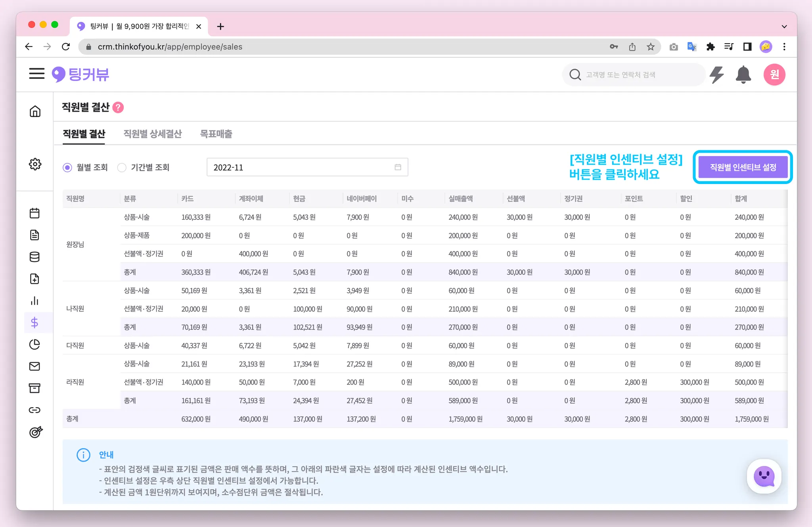The height and width of the screenshot is (527, 812).
Task: Click the pink question mark help icon
Action: pyautogui.click(x=118, y=107)
